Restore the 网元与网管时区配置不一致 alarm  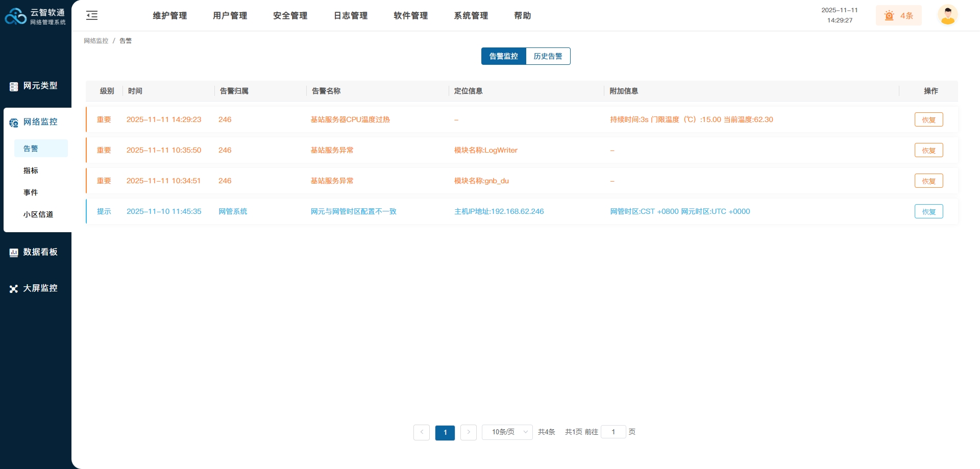928,211
